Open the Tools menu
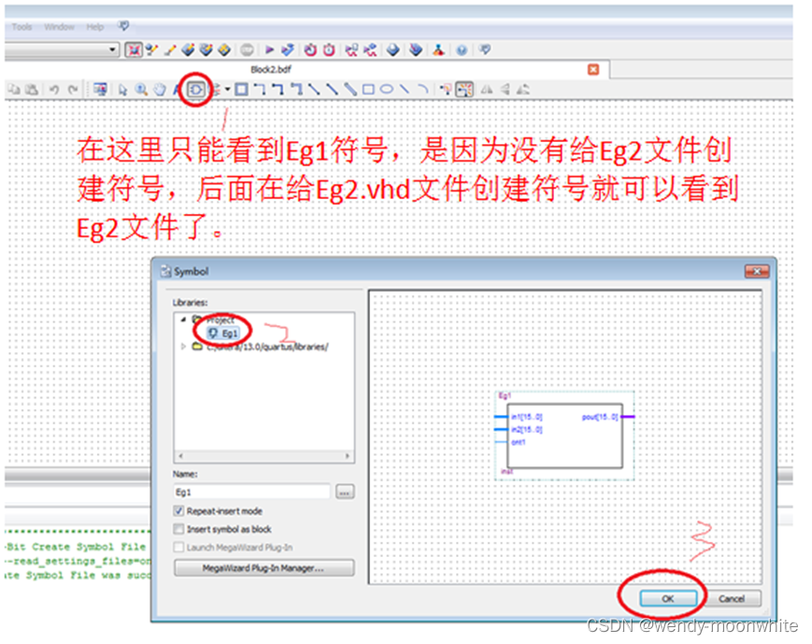This screenshot has width=812, height=644. click(x=21, y=27)
